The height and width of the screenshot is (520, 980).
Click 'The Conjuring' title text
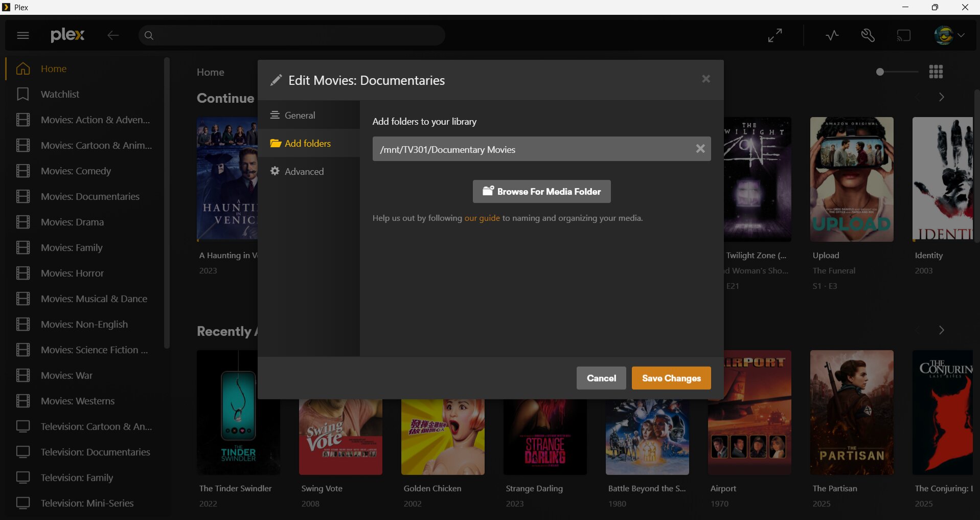(944, 488)
